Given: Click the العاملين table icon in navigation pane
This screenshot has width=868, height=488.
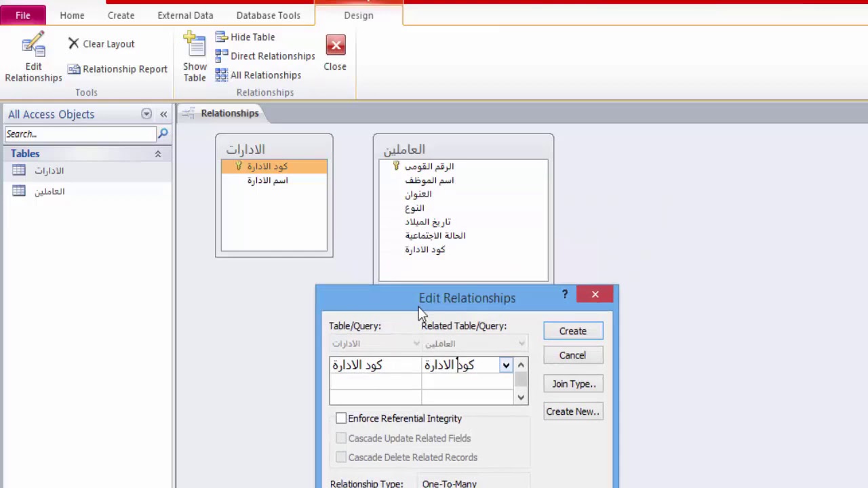Looking at the screenshot, I should (19, 192).
